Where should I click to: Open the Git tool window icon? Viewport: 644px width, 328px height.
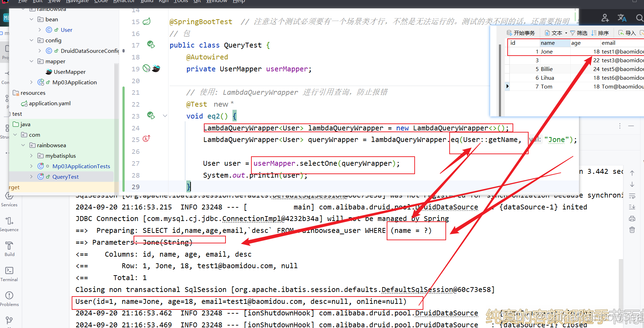point(9,321)
